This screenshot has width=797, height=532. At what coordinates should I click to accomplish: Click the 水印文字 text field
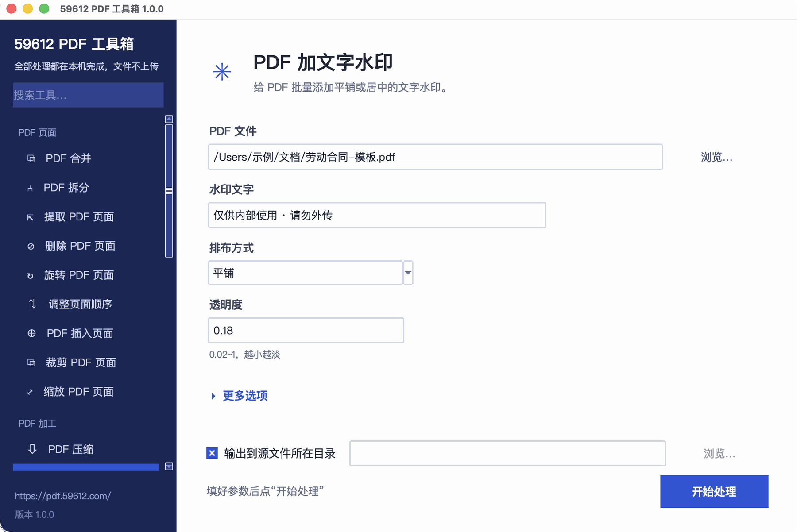(x=377, y=215)
